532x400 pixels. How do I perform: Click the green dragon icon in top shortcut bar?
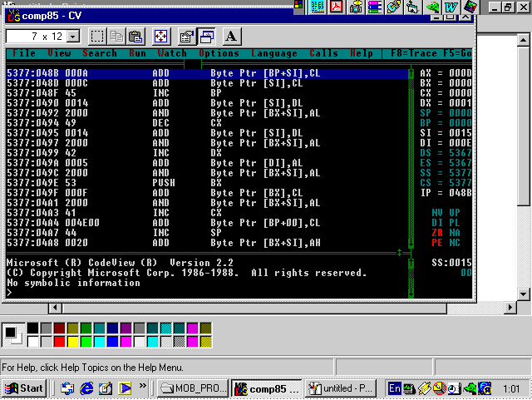[432, 7]
